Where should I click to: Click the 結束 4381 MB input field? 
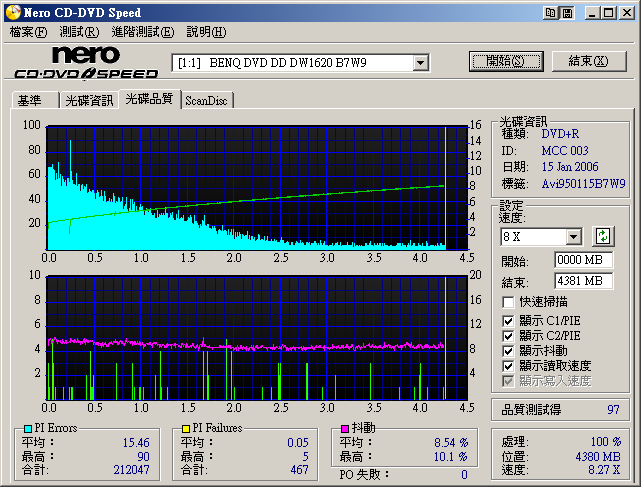pyautogui.click(x=583, y=281)
